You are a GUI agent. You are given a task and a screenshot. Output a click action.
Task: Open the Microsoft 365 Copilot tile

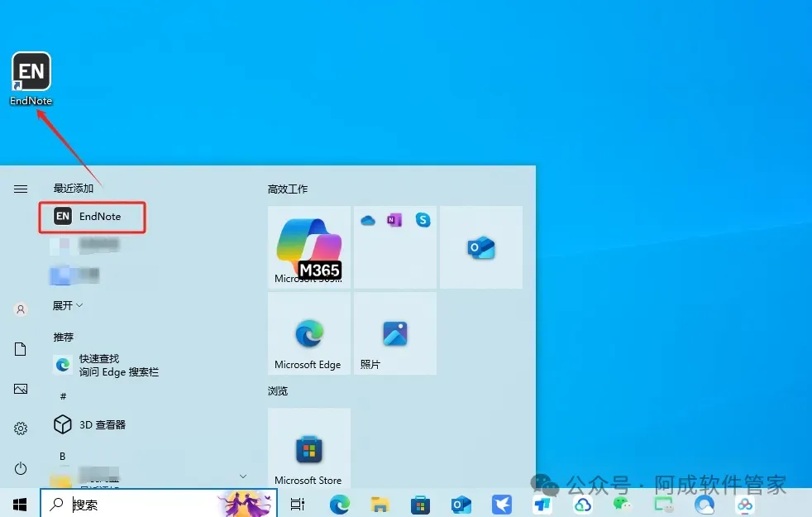[x=309, y=247]
